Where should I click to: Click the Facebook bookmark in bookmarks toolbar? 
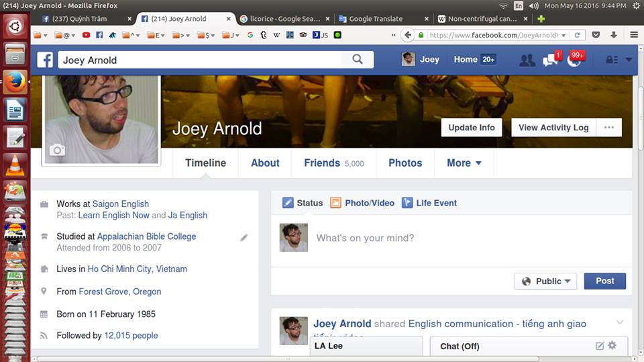click(x=99, y=35)
